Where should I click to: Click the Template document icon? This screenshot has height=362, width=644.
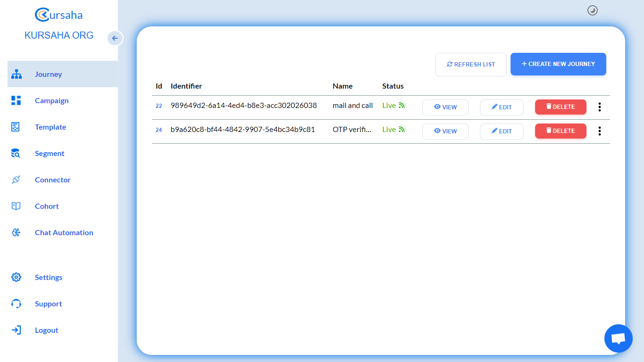(16, 127)
